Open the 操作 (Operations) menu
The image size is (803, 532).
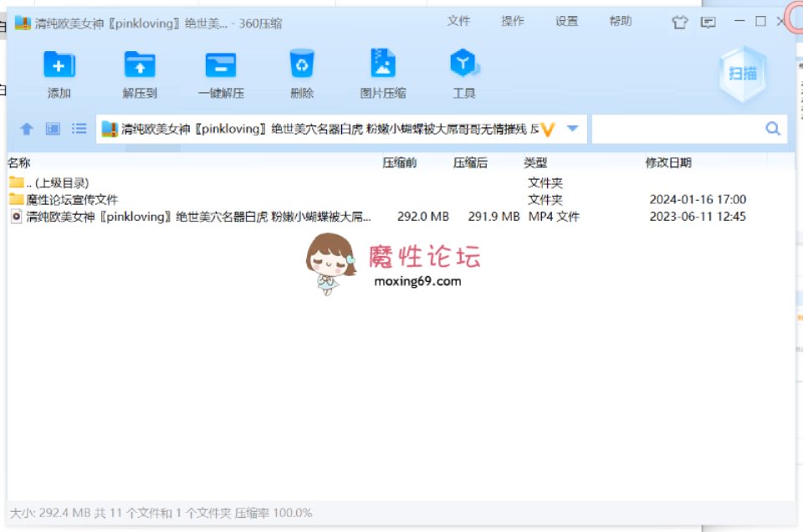click(x=512, y=22)
